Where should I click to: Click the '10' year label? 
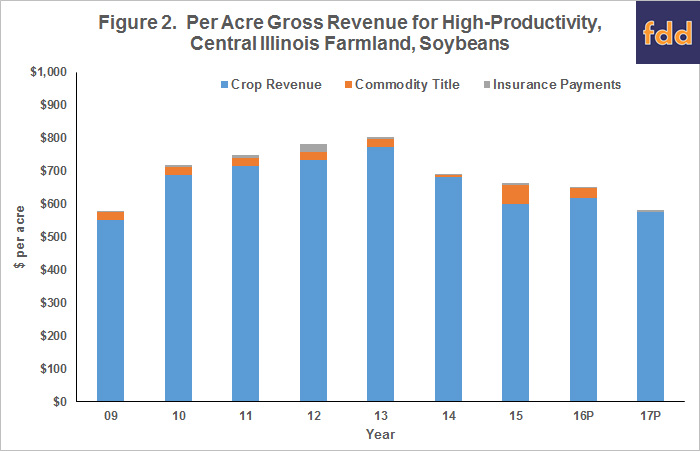(x=179, y=416)
